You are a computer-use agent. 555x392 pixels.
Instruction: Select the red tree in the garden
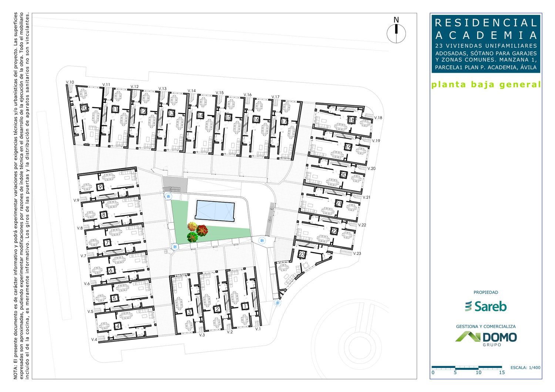tap(202, 230)
